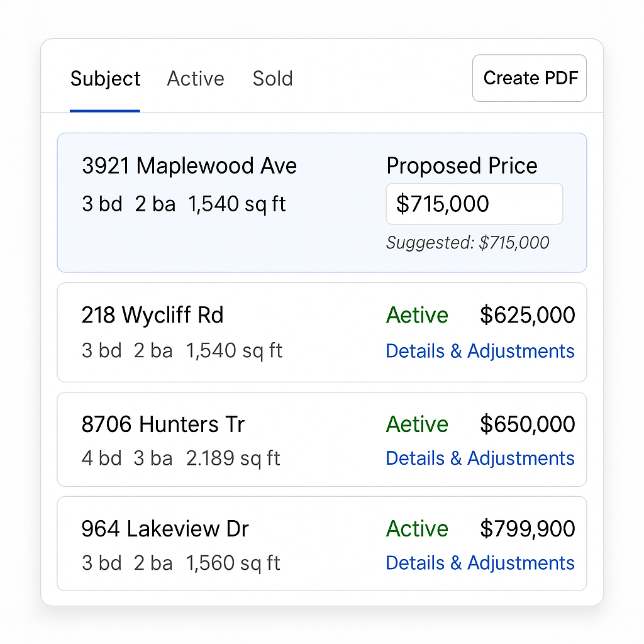Click the 218 Wycliff Rd address
The width and height of the screenshot is (644, 644).
pyautogui.click(x=152, y=315)
